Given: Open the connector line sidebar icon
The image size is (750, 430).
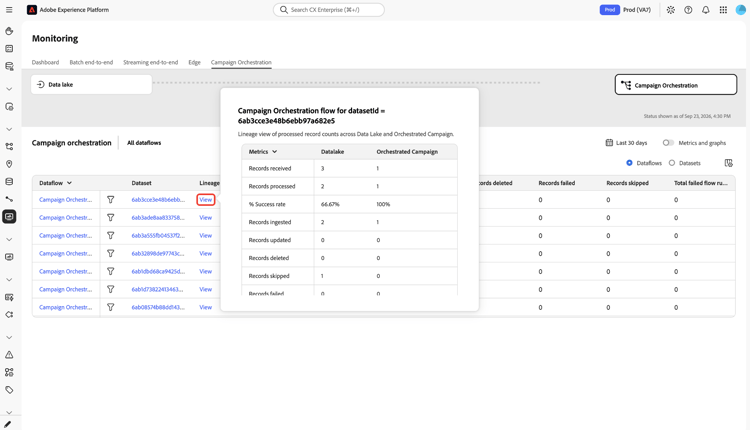Looking at the screenshot, I should coord(9,199).
